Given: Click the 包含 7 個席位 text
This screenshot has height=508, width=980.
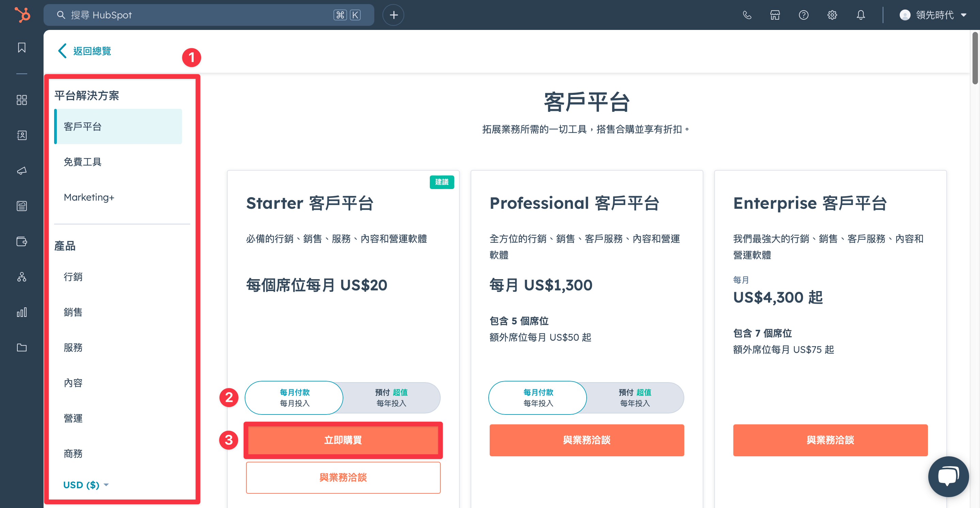Looking at the screenshot, I should tap(762, 333).
